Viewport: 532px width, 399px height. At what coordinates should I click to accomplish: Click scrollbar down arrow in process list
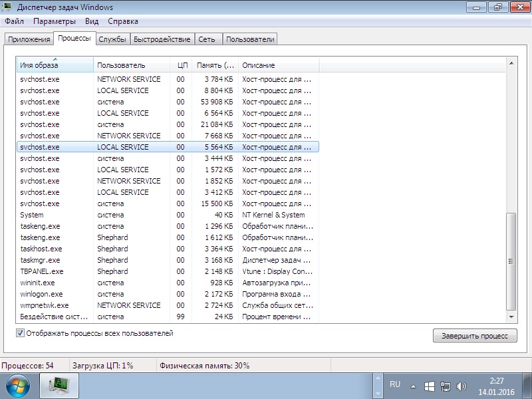(511, 317)
